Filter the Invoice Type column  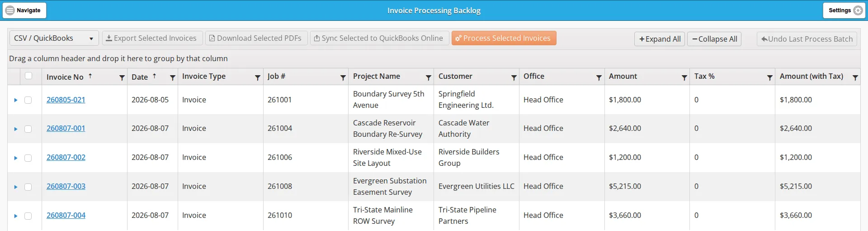[x=258, y=77]
